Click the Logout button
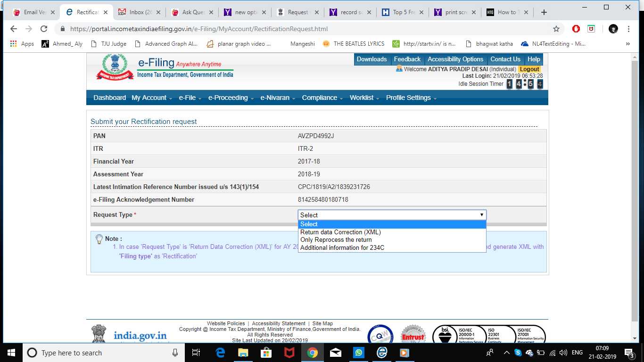 point(529,68)
